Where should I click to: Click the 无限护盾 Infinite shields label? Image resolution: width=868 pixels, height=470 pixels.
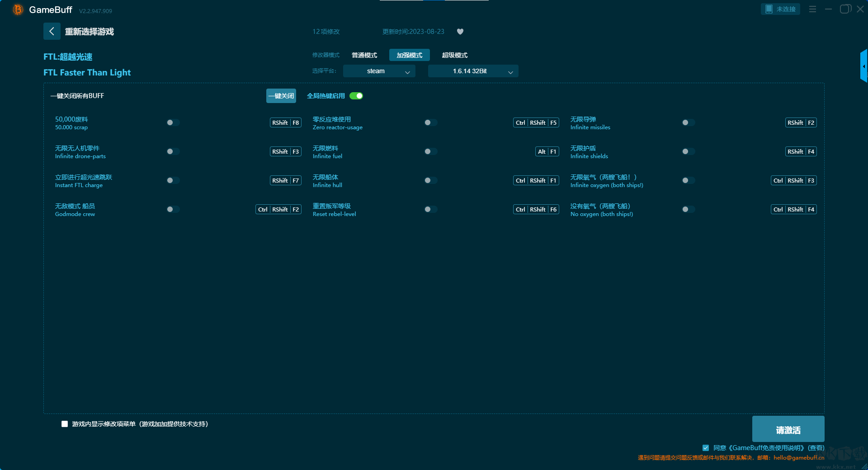point(583,148)
